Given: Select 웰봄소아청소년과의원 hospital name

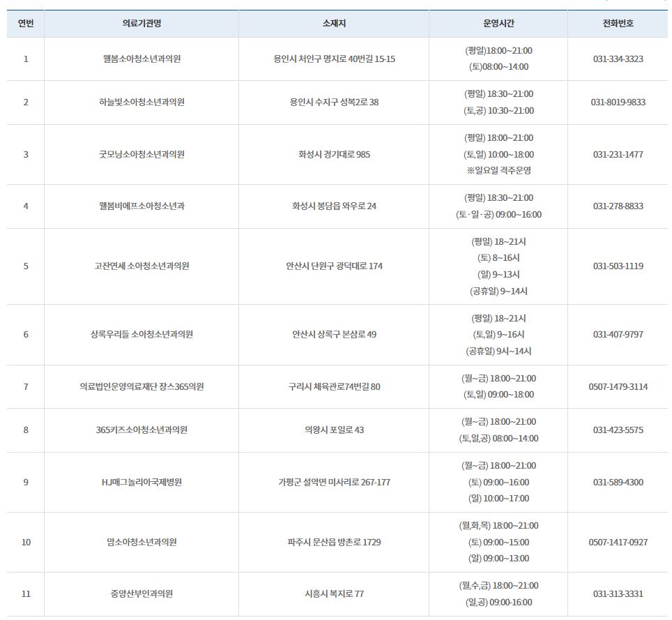Looking at the screenshot, I should tap(142, 59).
